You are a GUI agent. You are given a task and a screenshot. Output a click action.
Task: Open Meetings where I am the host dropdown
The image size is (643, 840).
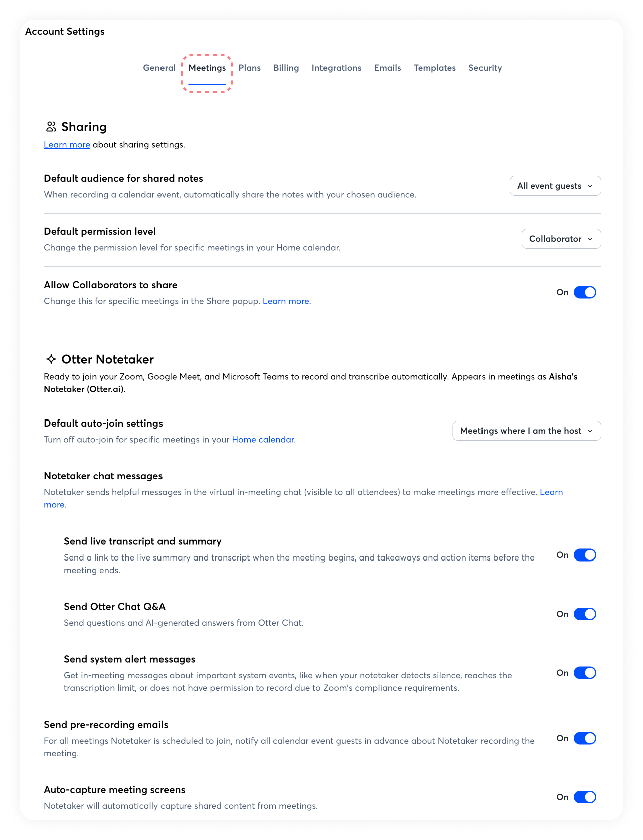pyautogui.click(x=527, y=431)
